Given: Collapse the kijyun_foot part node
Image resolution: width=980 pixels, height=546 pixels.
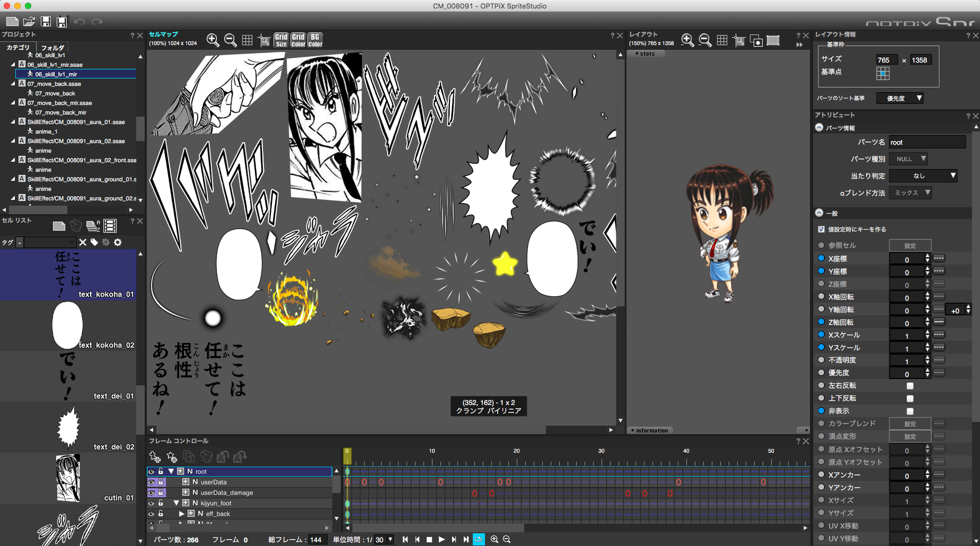Looking at the screenshot, I should (176, 503).
